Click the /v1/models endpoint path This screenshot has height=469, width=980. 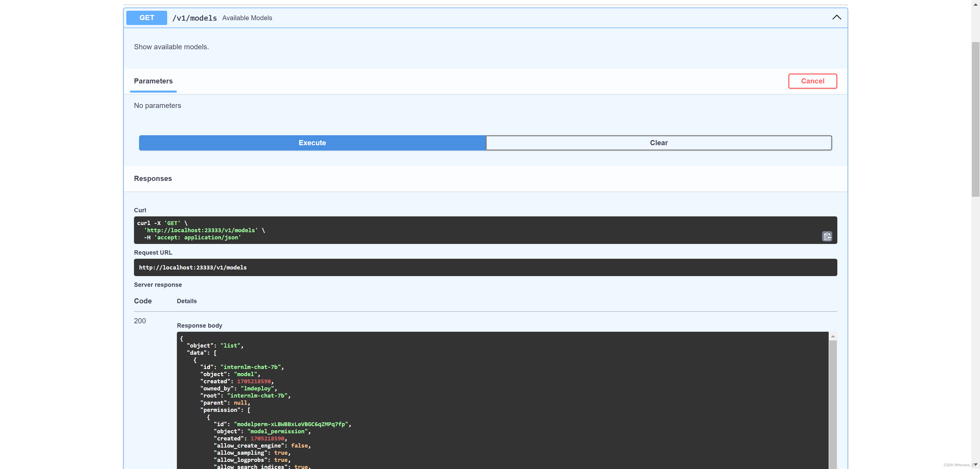click(x=194, y=18)
